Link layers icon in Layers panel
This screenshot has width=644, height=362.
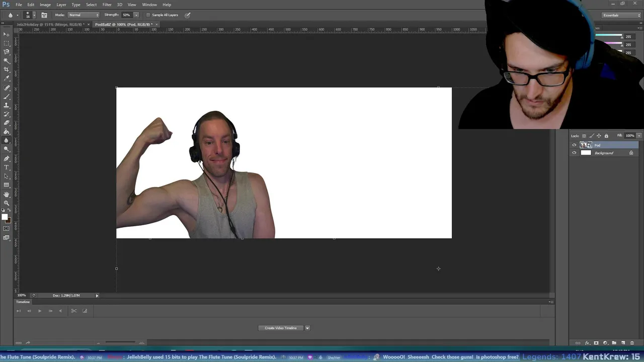pyautogui.click(x=578, y=343)
